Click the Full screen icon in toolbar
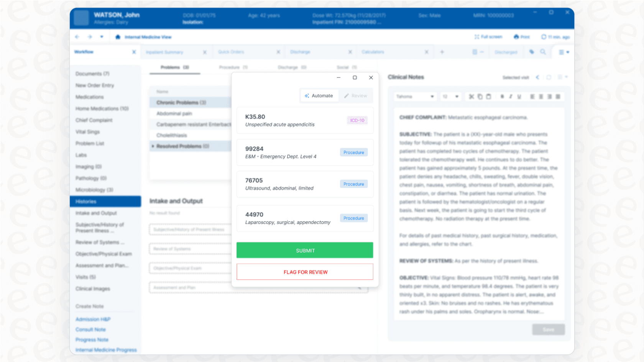 [x=477, y=37]
